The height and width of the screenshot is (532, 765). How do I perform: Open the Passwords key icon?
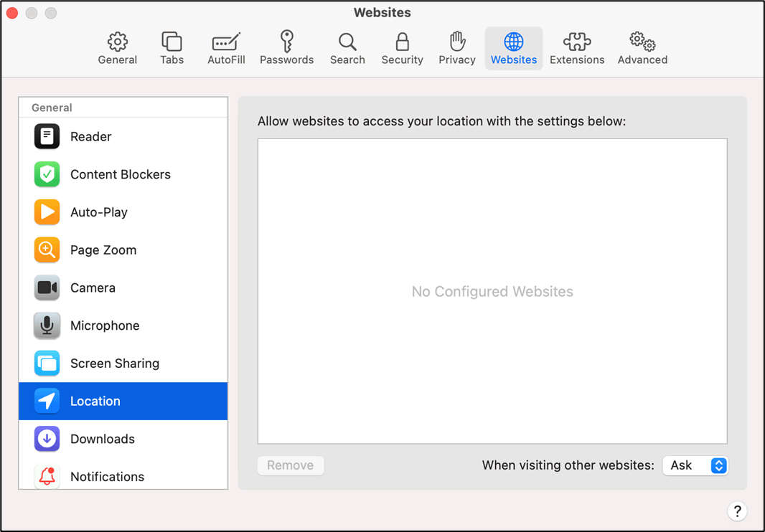[x=287, y=42]
